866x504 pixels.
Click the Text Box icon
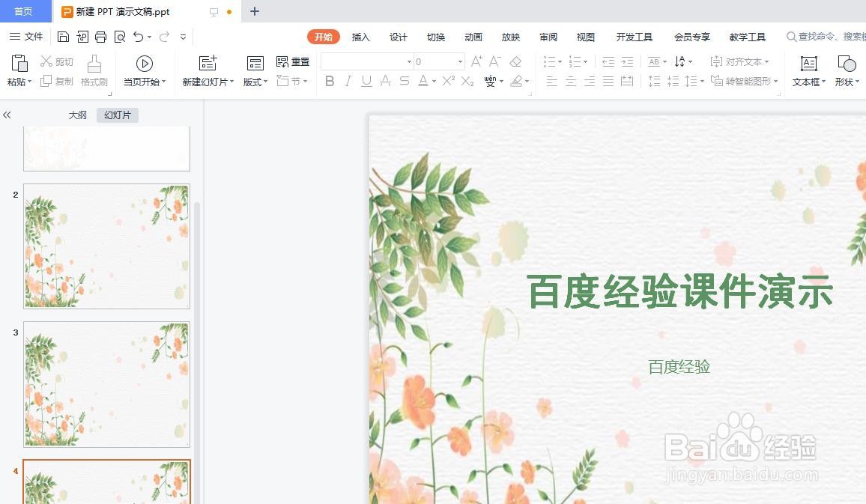coord(808,64)
